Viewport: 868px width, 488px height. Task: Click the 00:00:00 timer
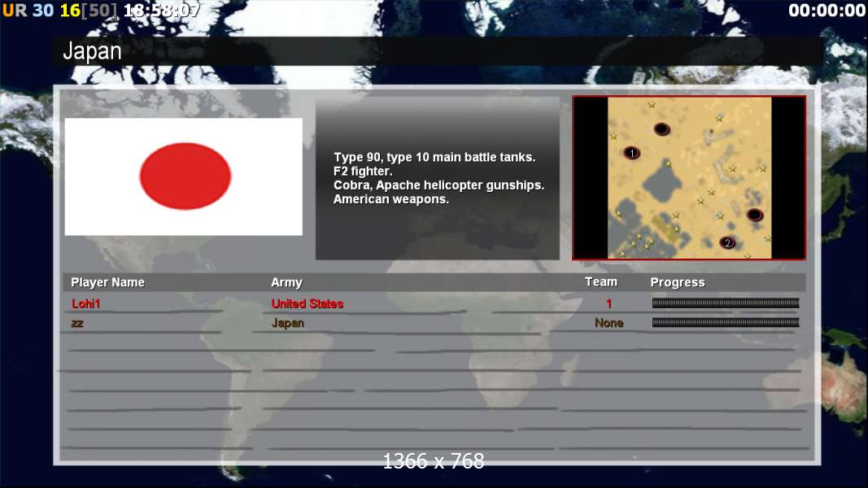pos(827,10)
